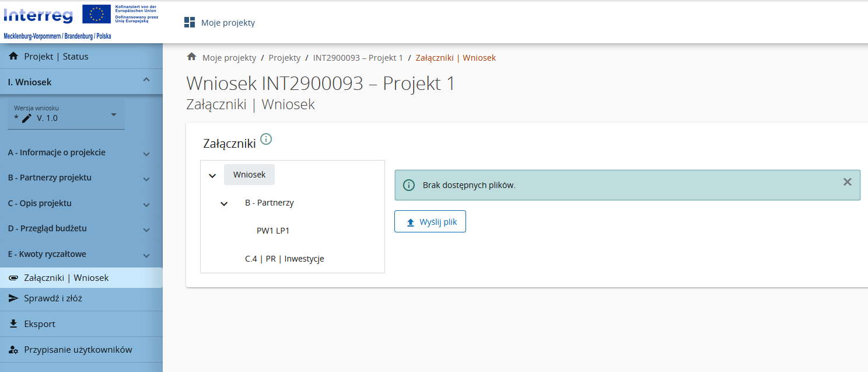The width and height of the screenshot is (868, 372).
Task: Click the Interreg logo
Action: click(38, 14)
